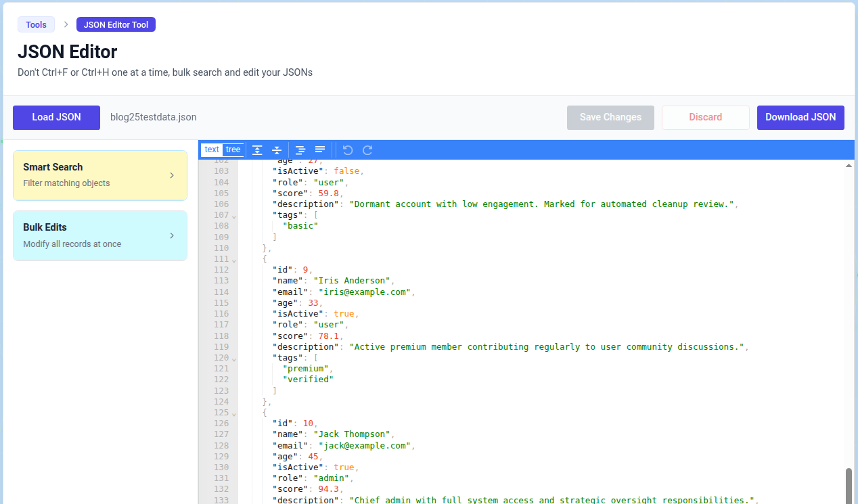Click the tag "verified"
The image size is (858, 504).
point(309,380)
